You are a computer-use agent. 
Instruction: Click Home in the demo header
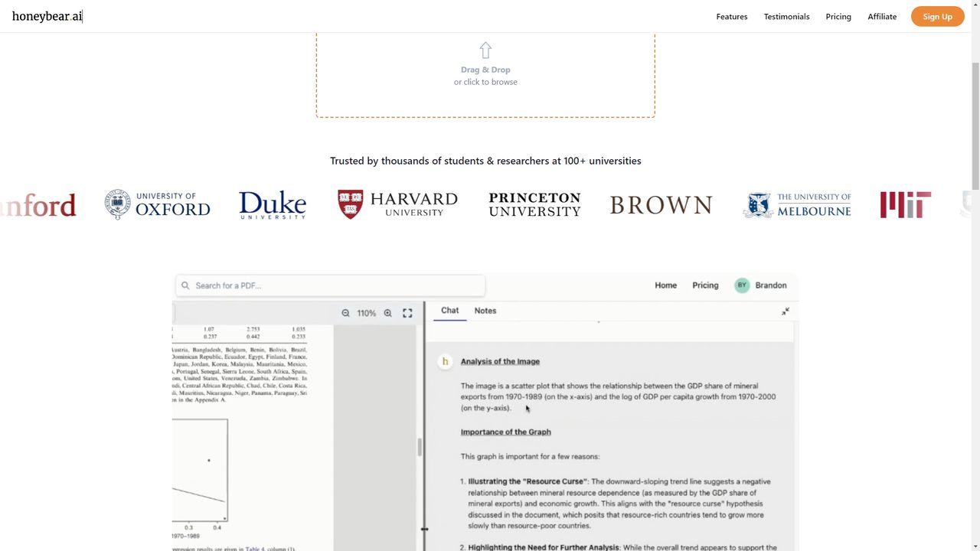(x=665, y=285)
